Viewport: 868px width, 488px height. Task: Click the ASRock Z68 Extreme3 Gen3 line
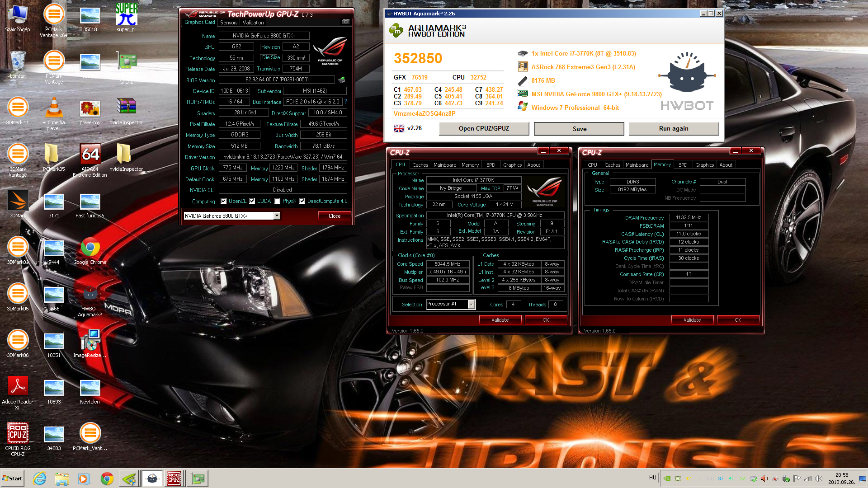[583, 67]
